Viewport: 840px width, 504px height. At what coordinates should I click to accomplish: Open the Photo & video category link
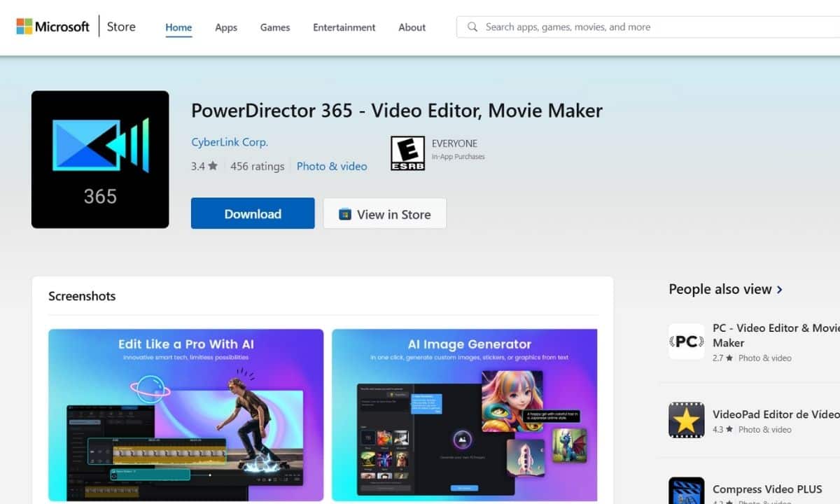pos(332,166)
